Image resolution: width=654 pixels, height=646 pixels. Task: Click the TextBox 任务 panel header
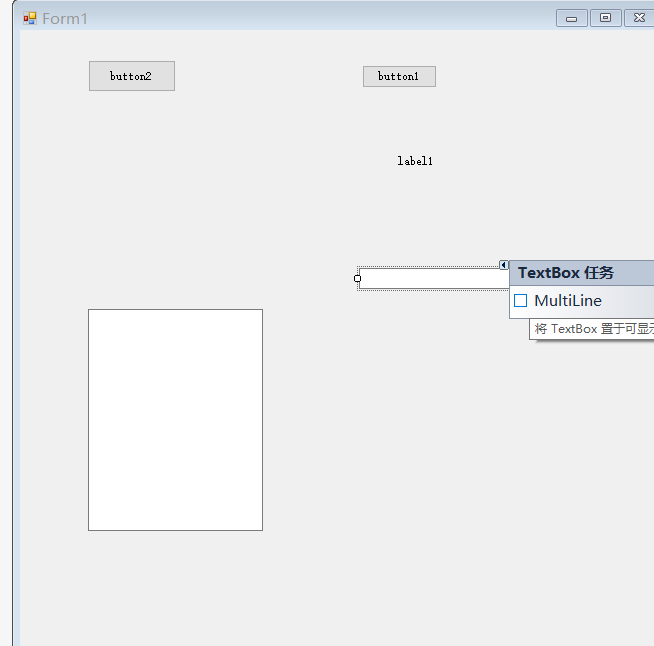[581, 273]
